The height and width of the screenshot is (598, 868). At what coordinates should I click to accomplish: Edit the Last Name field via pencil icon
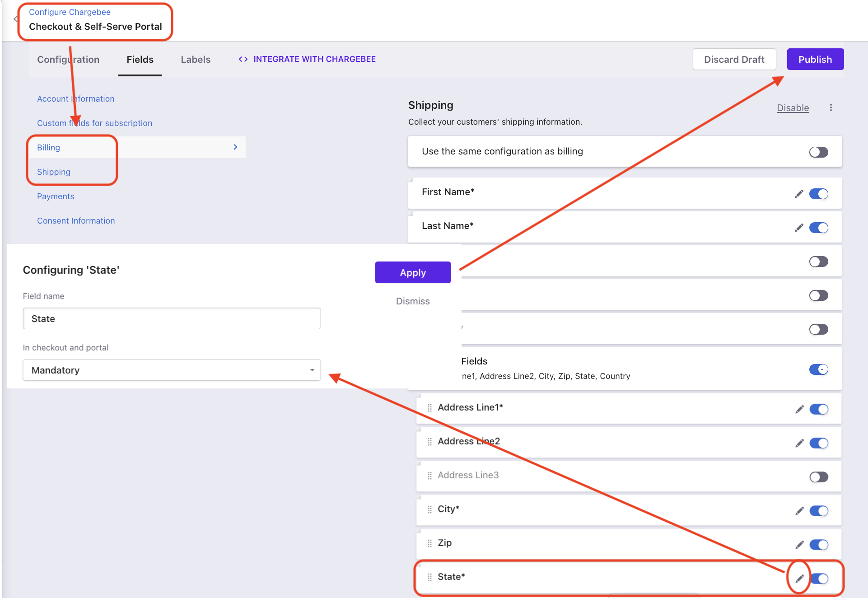point(799,228)
